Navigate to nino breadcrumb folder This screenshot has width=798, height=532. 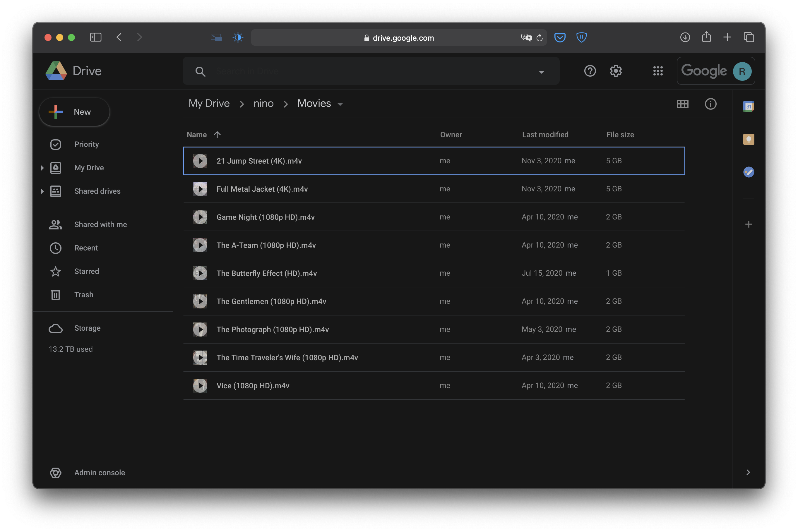pos(263,103)
